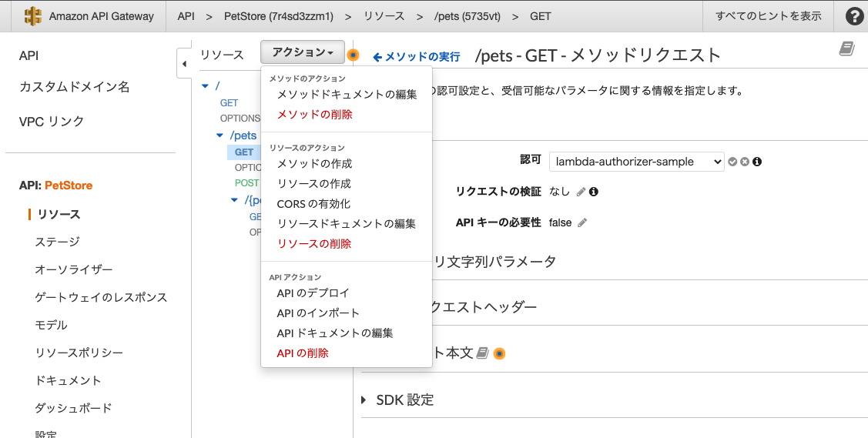
Task: Collapse the root / resource tree node
Action: 206,86
